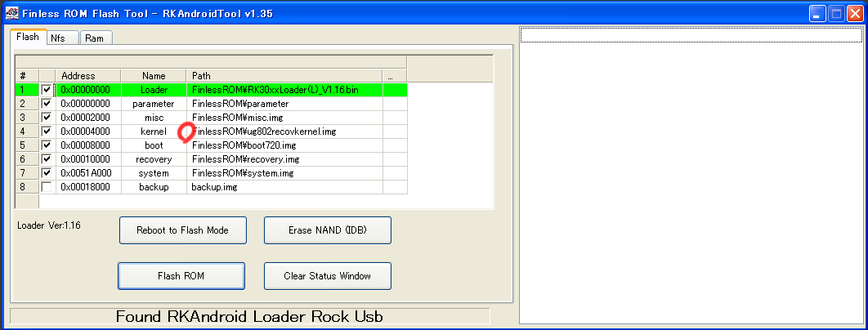The image size is (868, 330).
Task: Click row number 8 cell
Action: (x=27, y=187)
